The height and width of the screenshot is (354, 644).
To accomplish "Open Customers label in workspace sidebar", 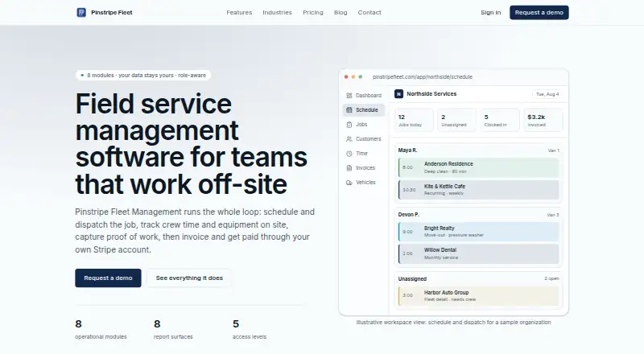I will [x=369, y=139].
